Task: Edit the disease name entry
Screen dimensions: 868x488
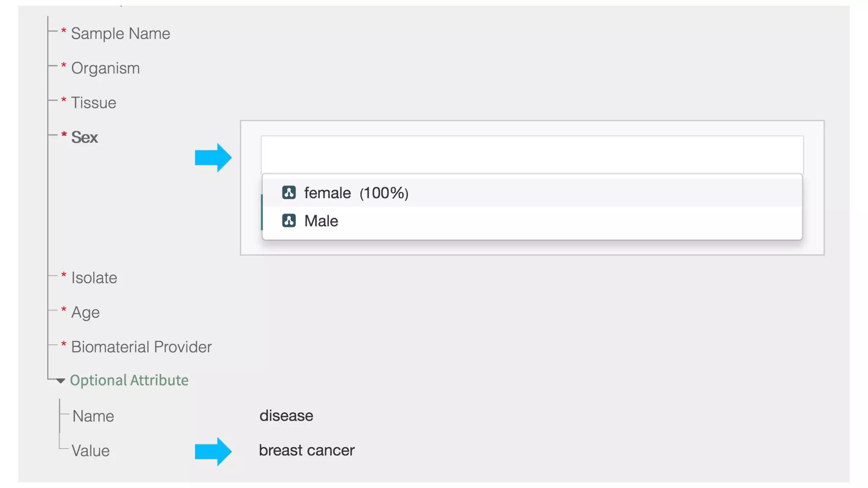Action: tap(286, 416)
